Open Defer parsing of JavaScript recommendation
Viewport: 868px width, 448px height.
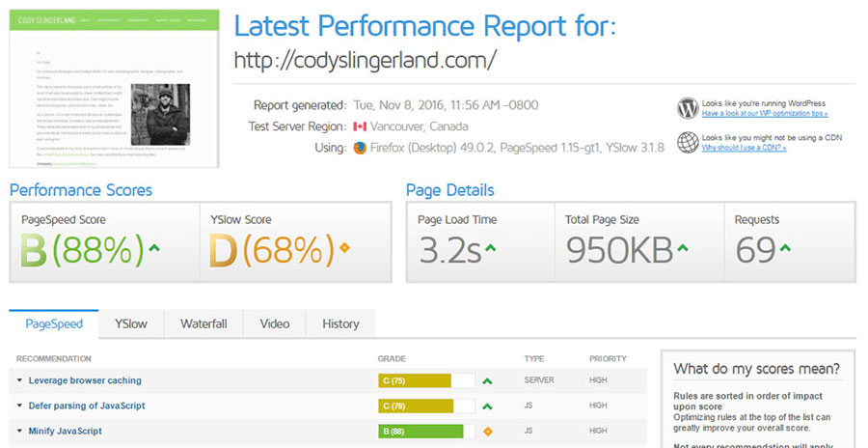(87, 406)
